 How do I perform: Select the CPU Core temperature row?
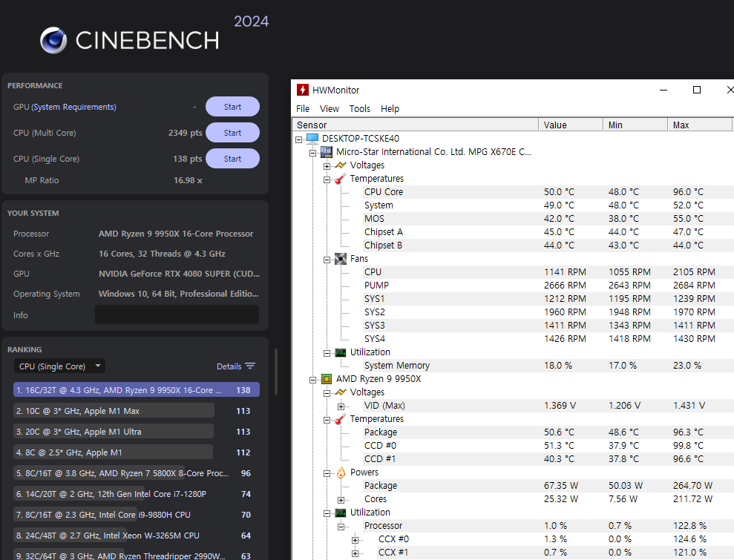click(x=548, y=192)
